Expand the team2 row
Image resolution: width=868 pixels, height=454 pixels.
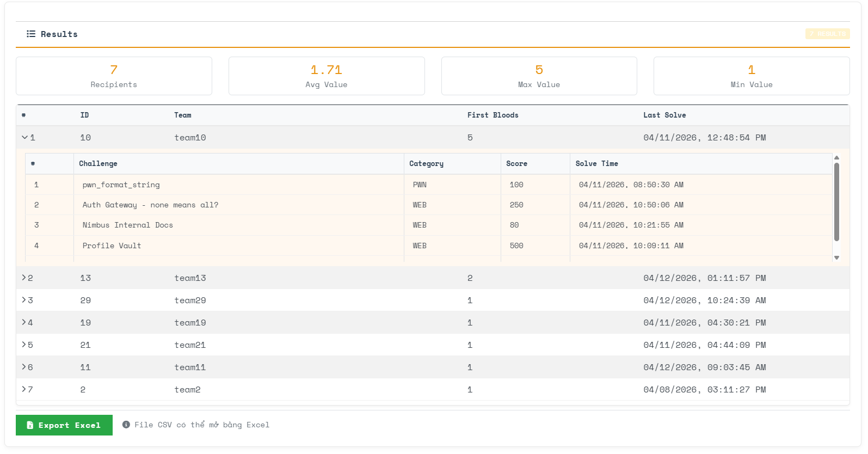(x=24, y=389)
